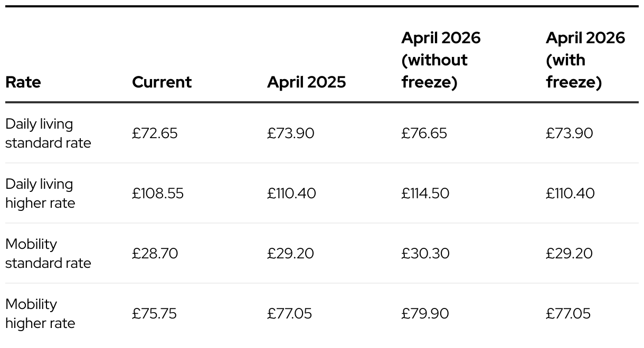The width and height of the screenshot is (644, 348).
Task: Click the £75.75 current rate cell
Action: click(x=155, y=314)
